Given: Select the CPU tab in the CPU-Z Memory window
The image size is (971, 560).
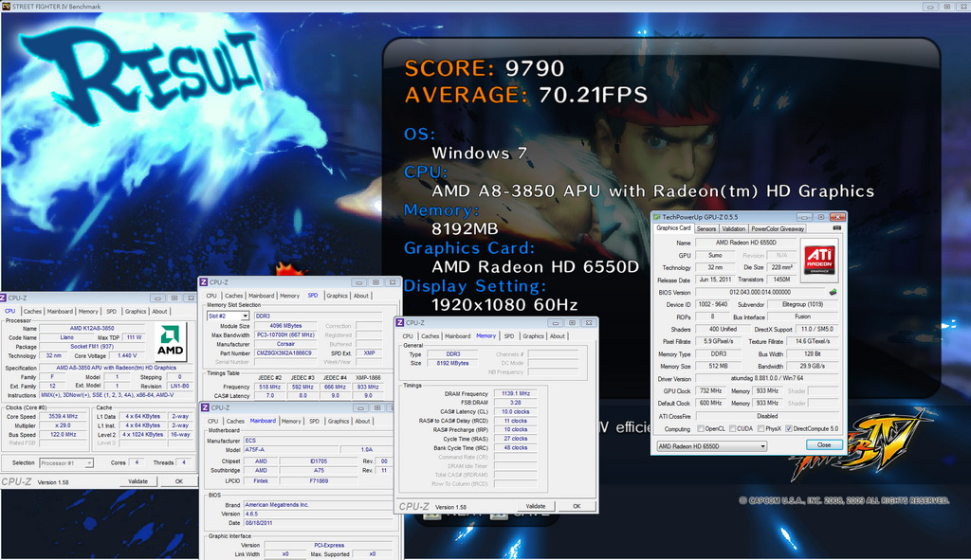Looking at the screenshot, I should coord(408,336).
